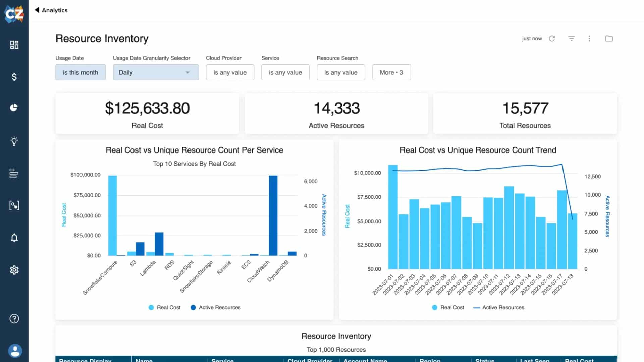The height and width of the screenshot is (362, 644).
Task: Open the help question mark icon
Action: click(x=14, y=318)
